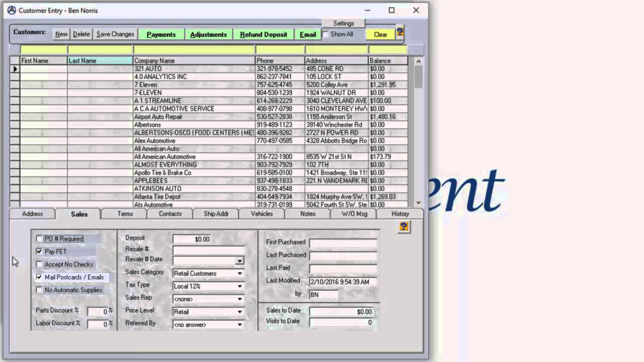Uncheck Mail Postcards / Emails
This screenshot has height=362, width=644.
(x=39, y=277)
